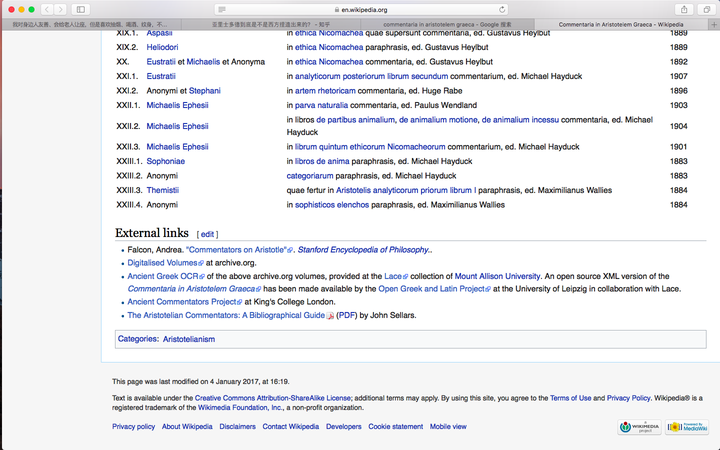720x450 pixels.
Task: Open the About Wikipedia link
Action: (187, 427)
